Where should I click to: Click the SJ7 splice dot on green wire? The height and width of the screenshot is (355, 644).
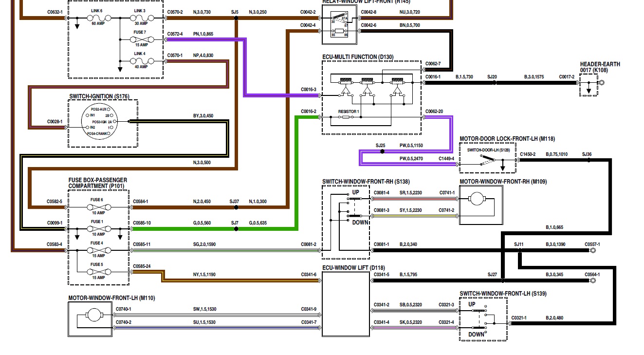236,228
